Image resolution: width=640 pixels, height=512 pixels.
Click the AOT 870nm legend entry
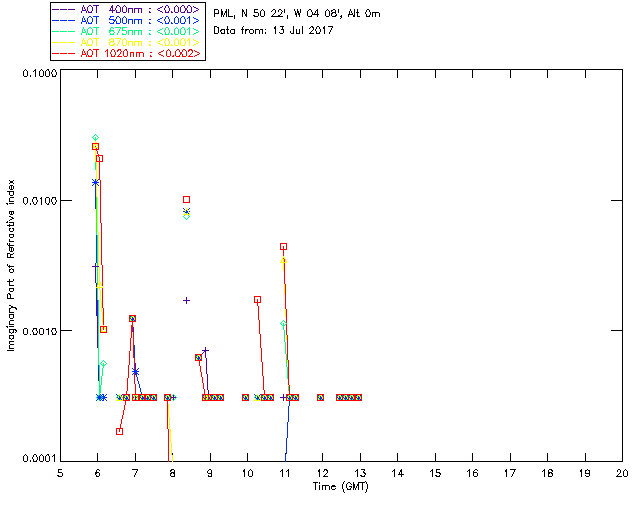pyautogui.click(x=127, y=42)
